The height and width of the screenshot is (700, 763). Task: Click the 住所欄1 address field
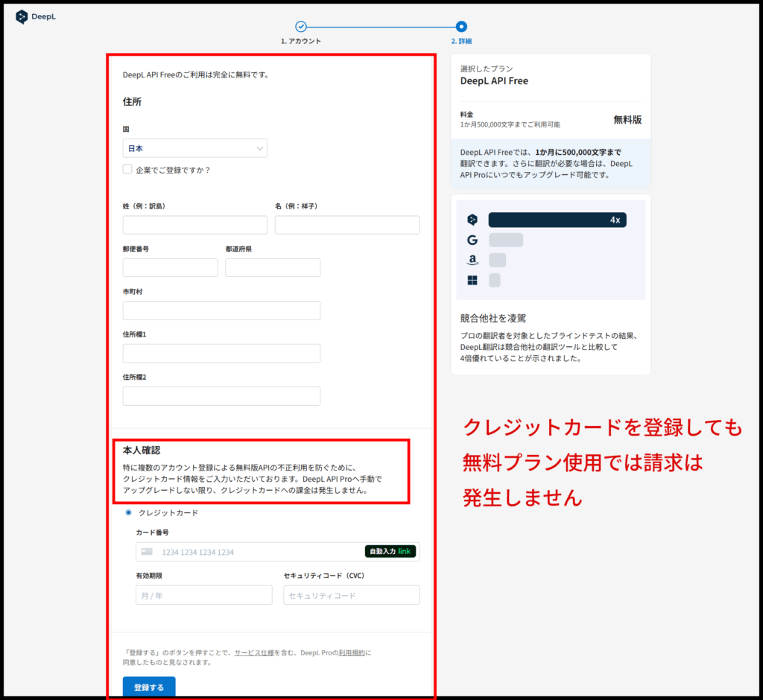[221, 353]
